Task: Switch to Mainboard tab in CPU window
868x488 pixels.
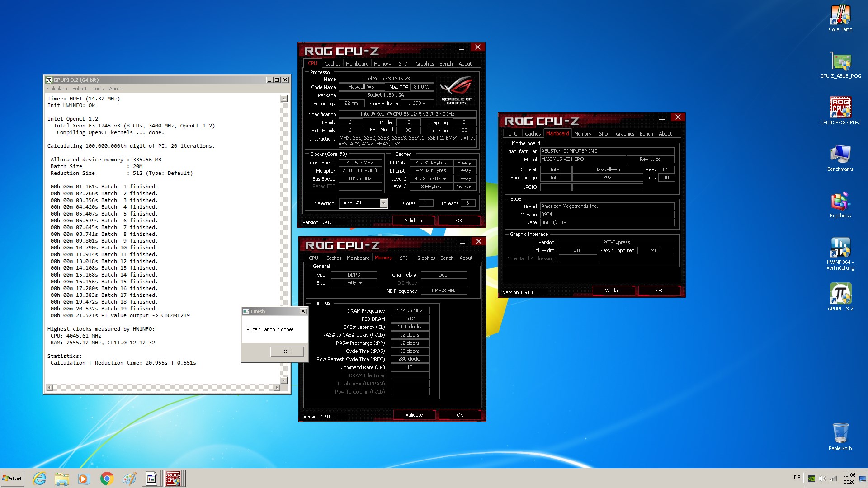Action: pos(357,64)
